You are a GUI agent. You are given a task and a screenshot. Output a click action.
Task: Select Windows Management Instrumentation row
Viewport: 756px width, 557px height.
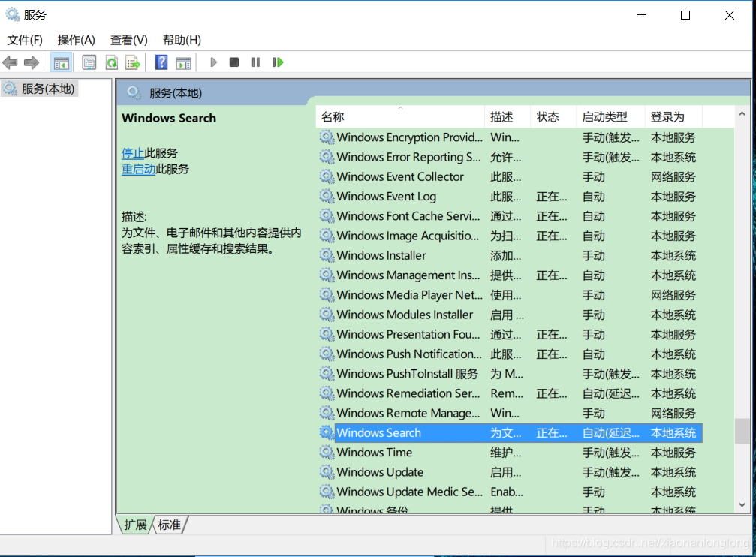tap(510, 275)
